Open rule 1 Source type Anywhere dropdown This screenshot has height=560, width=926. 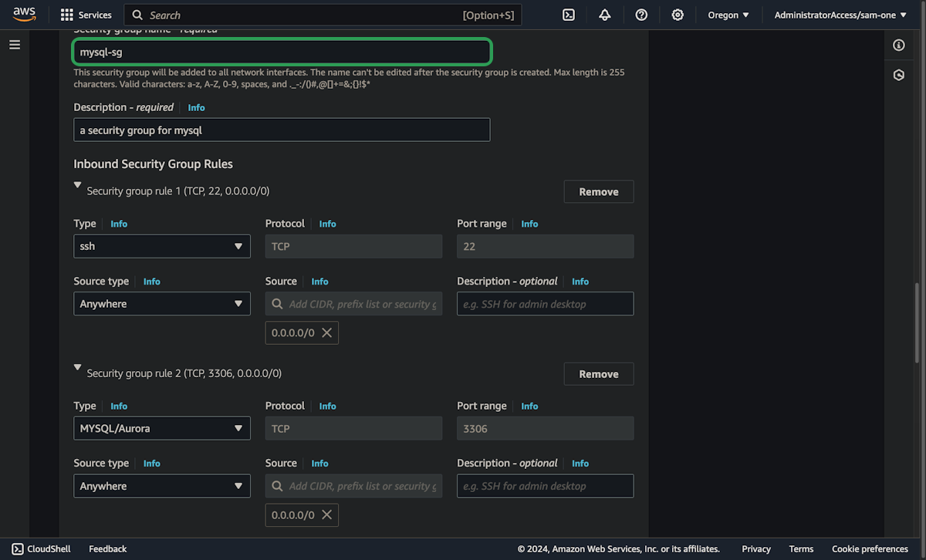point(162,304)
